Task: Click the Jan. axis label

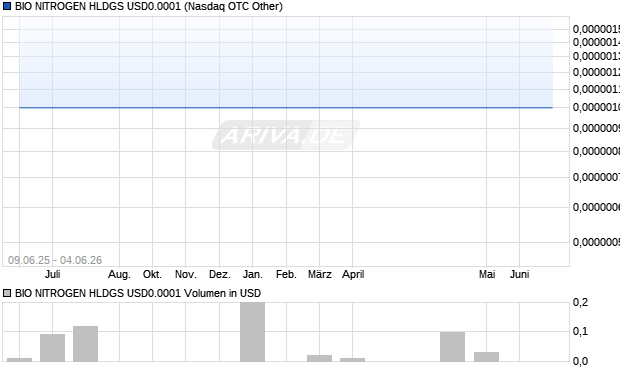Action: [x=253, y=274]
